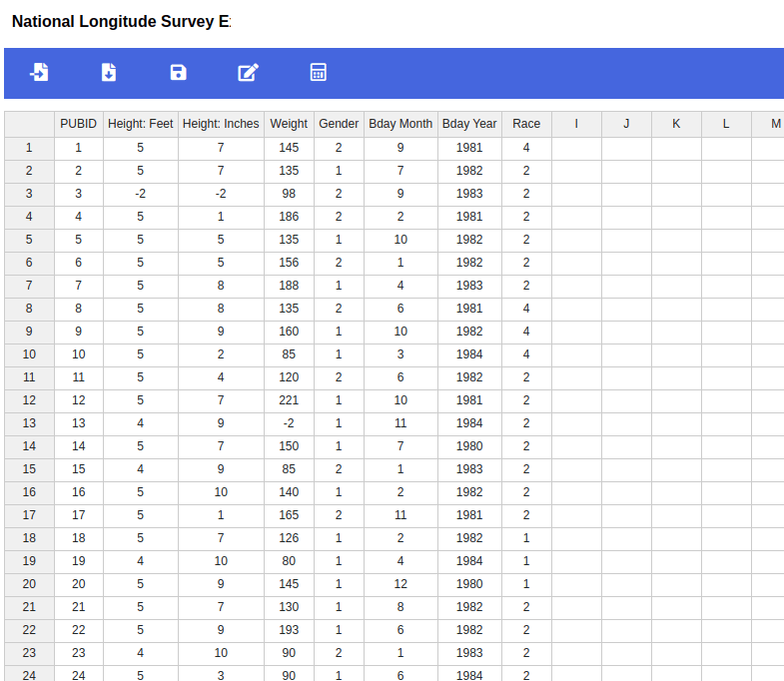Select the Race column header
The image size is (784, 681).
click(526, 124)
